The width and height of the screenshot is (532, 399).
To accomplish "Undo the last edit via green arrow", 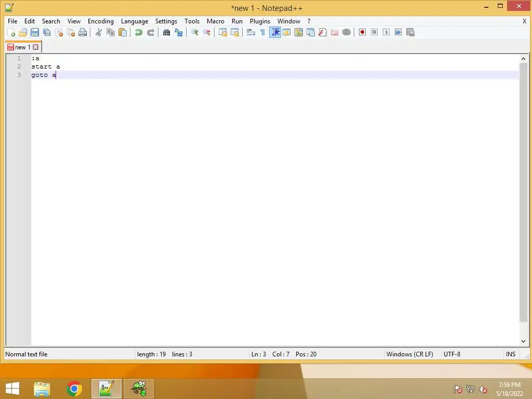I will tap(138, 32).
